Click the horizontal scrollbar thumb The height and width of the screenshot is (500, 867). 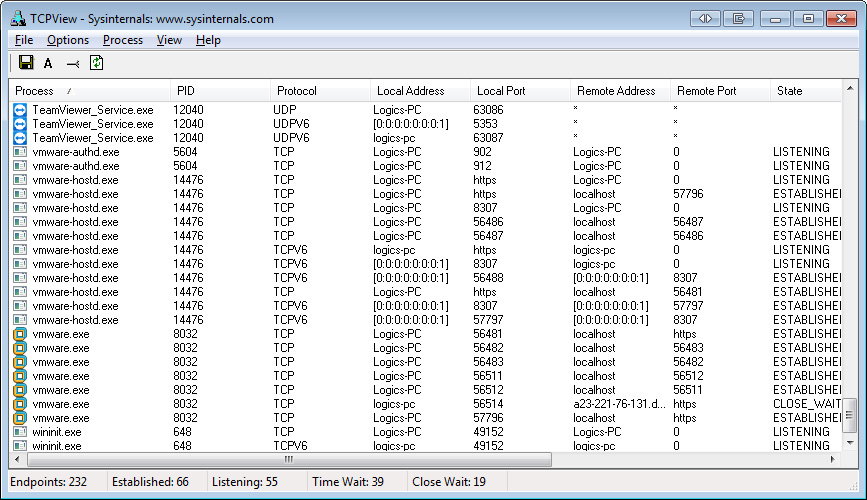coord(289,459)
